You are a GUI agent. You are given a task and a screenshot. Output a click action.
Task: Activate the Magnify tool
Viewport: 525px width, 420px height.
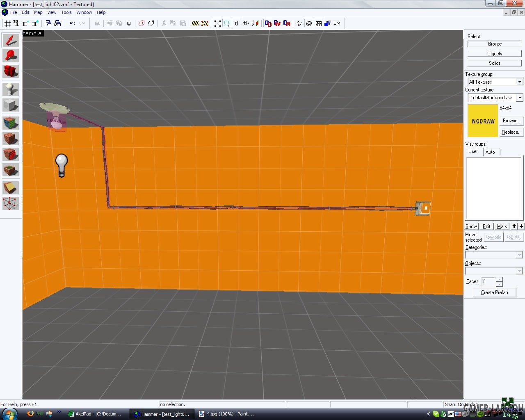(11, 56)
